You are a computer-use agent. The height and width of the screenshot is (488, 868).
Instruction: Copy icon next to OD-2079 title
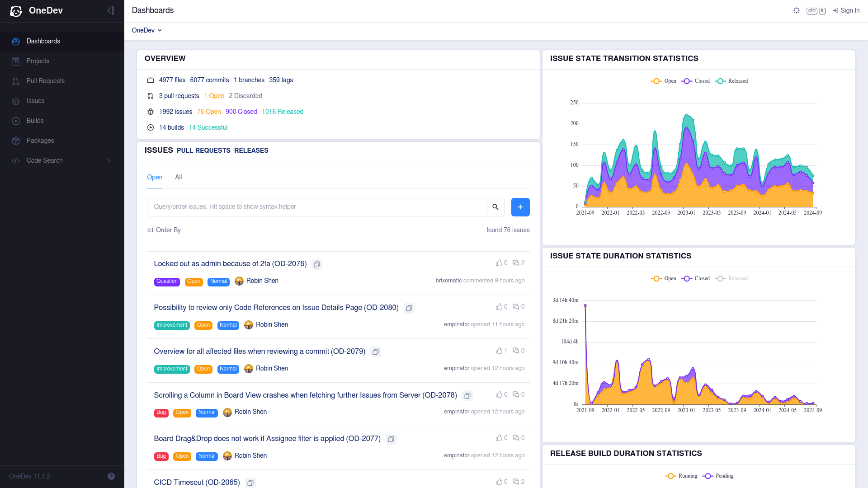(376, 352)
